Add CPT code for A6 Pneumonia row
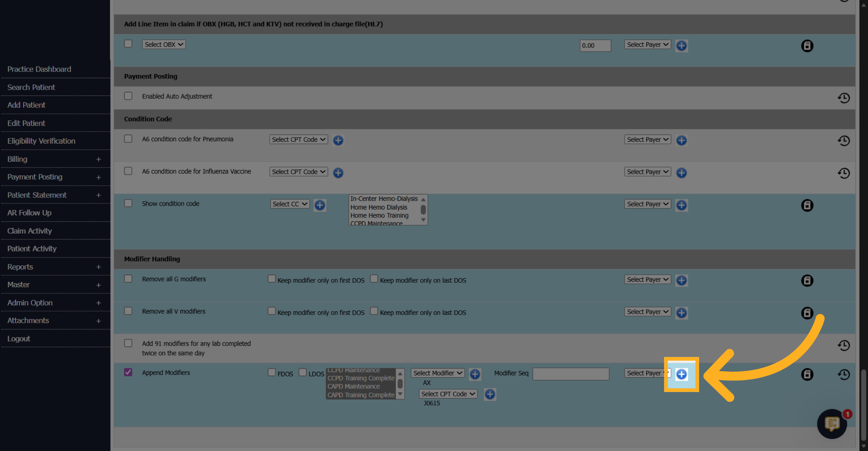 click(338, 140)
